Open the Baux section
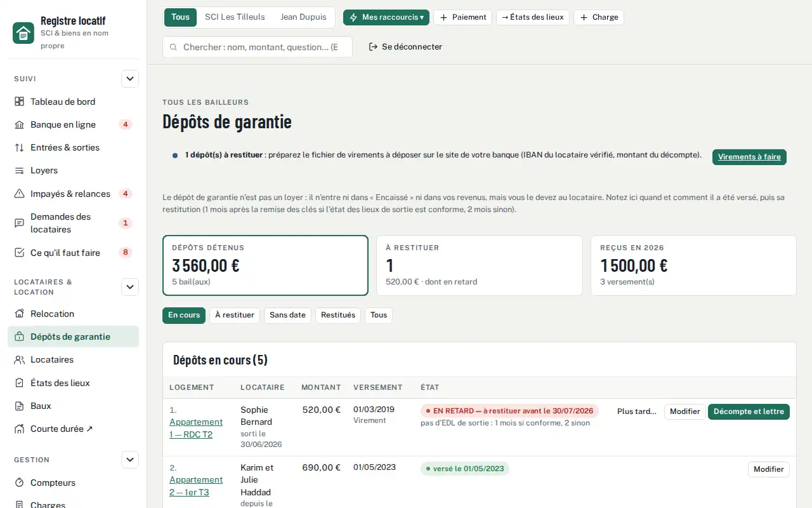Image resolution: width=812 pixels, height=508 pixels. (73, 406)
